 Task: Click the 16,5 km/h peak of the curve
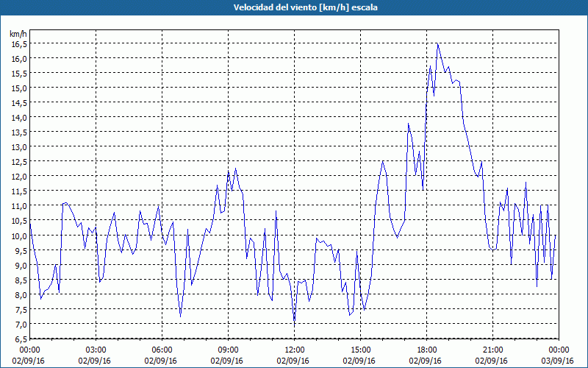437,44
